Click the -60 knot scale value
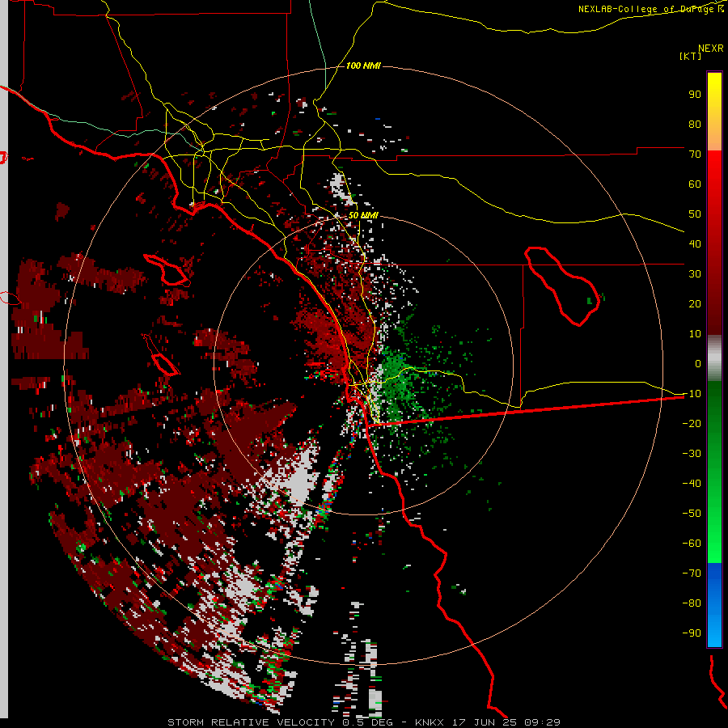Screen dimensions: 728x728 coord(692,544)
